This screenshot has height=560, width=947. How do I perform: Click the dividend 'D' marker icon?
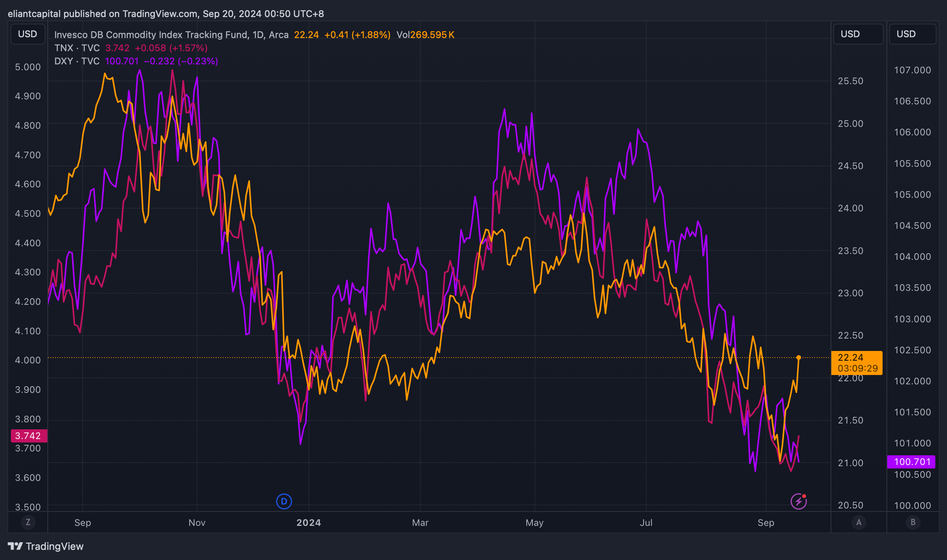tap(284, 501)
